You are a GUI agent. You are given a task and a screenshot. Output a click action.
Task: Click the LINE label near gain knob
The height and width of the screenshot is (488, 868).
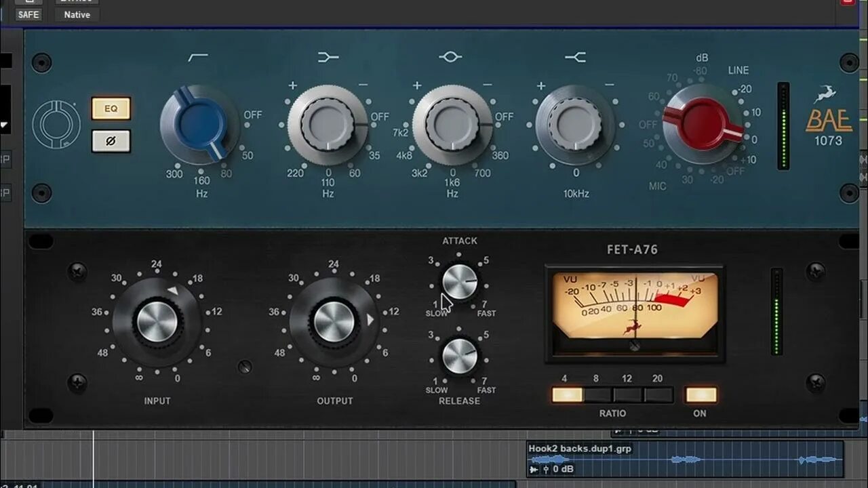click(x=738, y=70)
